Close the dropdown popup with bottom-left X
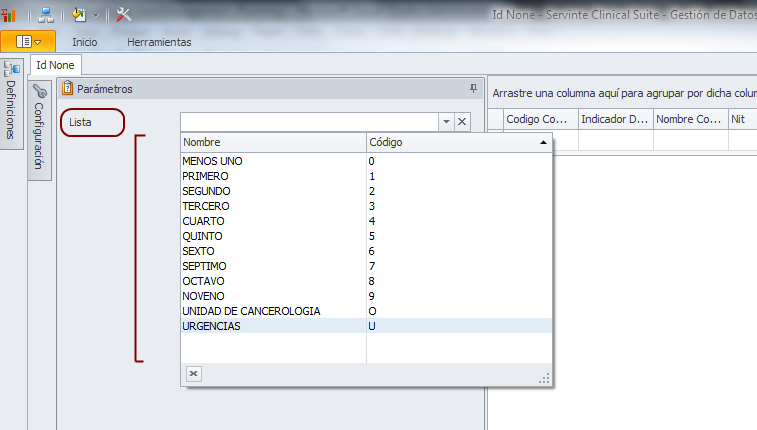The width and height of the screenshot is (757, 430). (194, 373)
